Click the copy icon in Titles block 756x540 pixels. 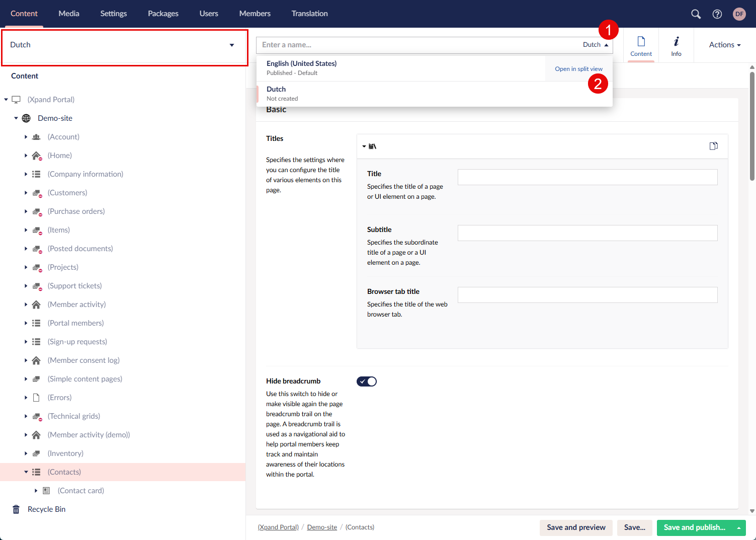point(713,146)
